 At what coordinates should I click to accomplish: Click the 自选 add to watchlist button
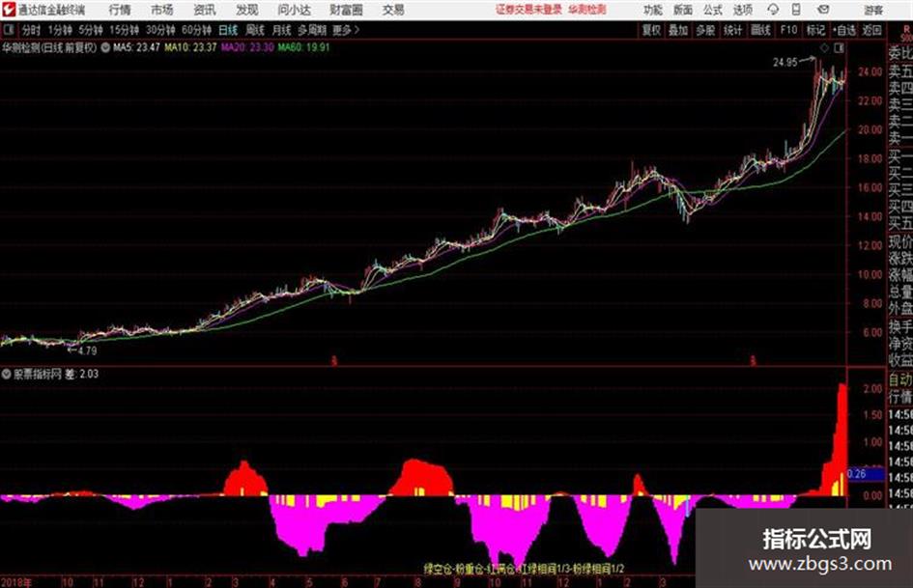[x=844, y=30]
